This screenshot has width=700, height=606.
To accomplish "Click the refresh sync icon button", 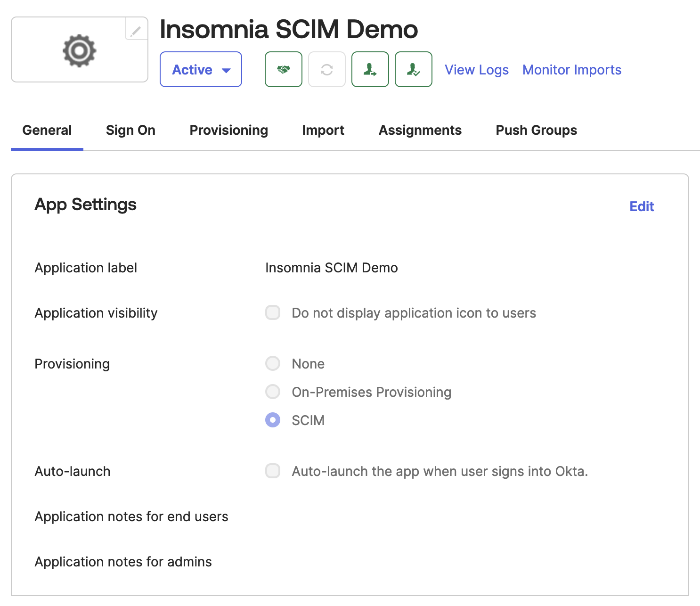I will pyautogui.click(x=327, y=69).
